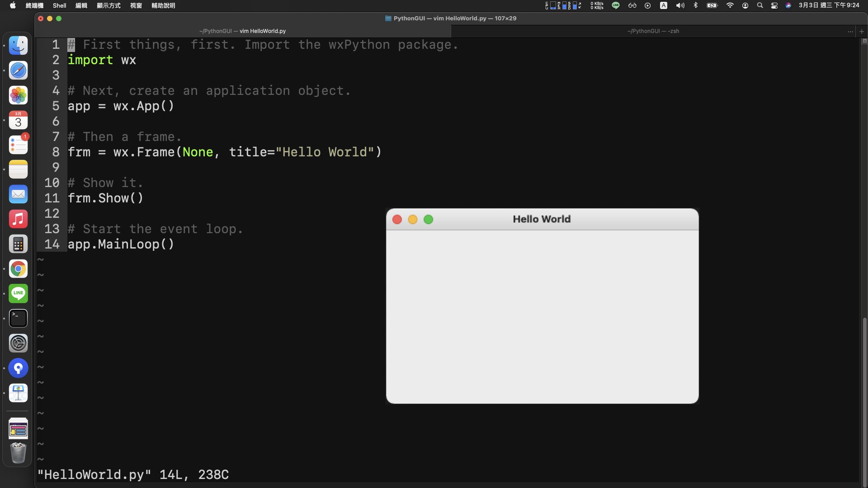Click the 'app.MainLoop()' code line

point(121,244)
